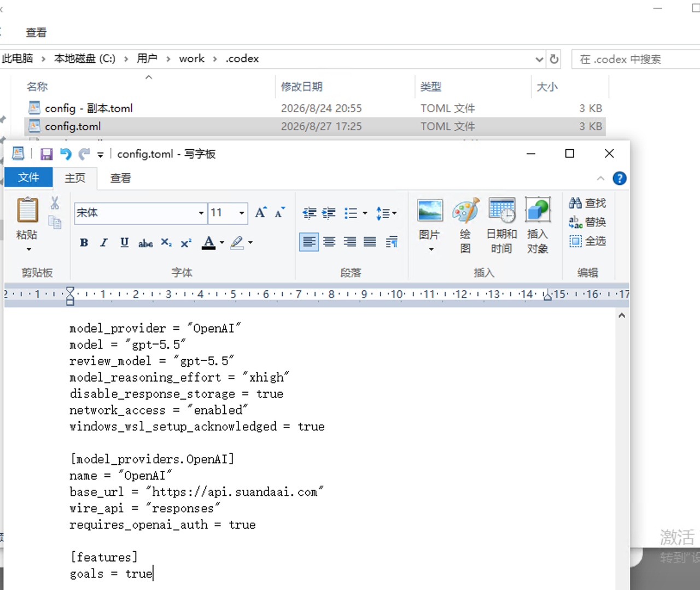The height and width of the screenshot is (590, 700).
Task: Click 全选 to select all
Action: pos(588,241)
